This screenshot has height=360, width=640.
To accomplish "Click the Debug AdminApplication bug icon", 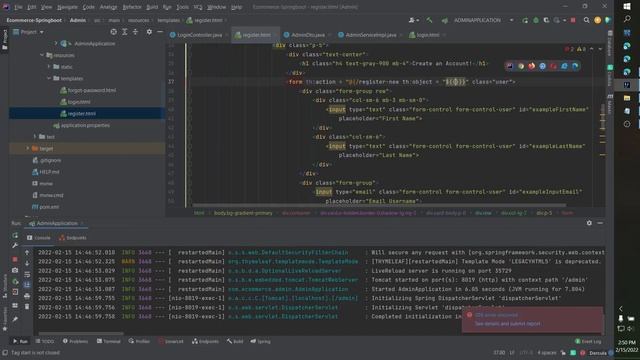I will coord(536,20).
